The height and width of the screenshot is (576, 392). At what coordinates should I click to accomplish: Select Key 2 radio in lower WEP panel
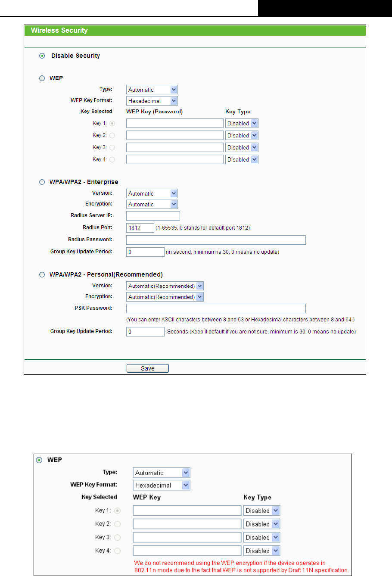coord(118,524)
